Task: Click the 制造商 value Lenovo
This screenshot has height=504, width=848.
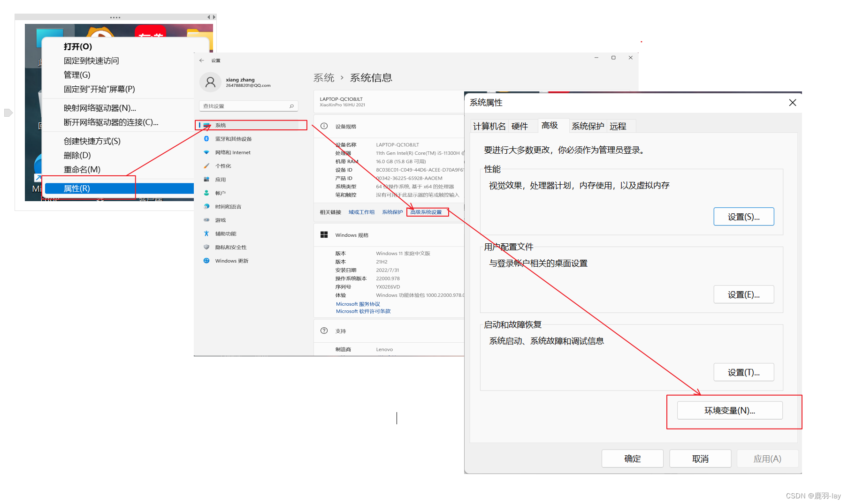Action: [x=384, y=349]
